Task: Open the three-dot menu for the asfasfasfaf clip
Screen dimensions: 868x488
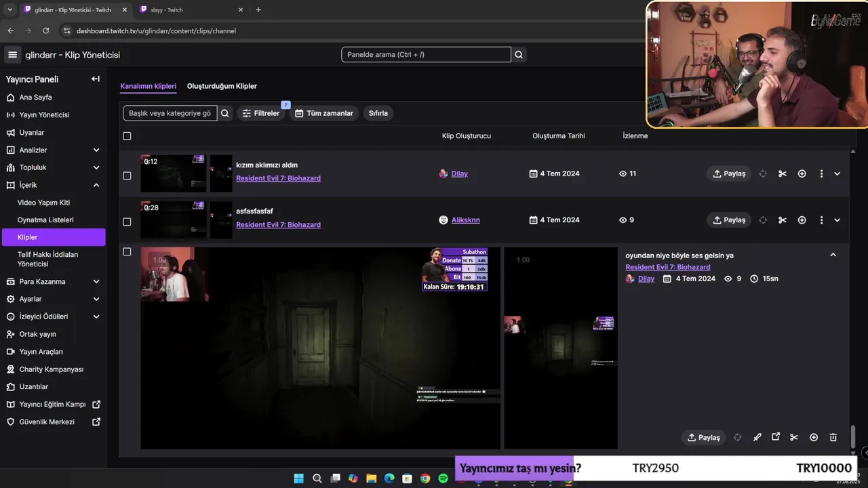Action: tap(821, 220)
